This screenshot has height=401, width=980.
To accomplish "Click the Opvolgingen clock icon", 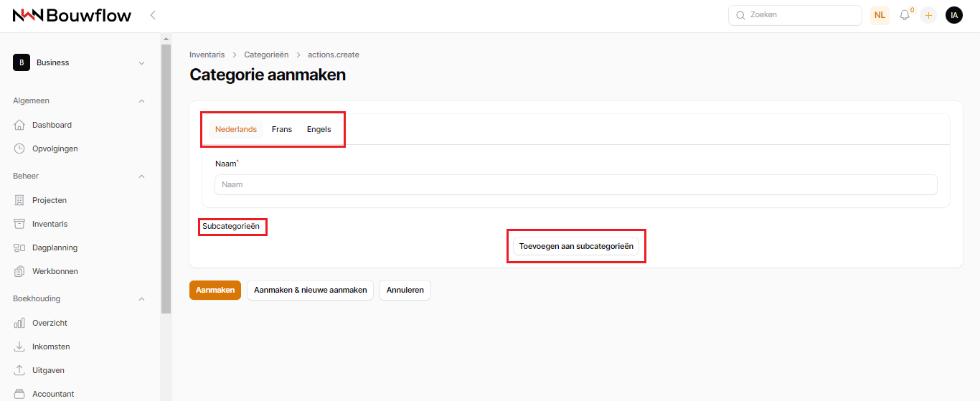I will 19,148.
